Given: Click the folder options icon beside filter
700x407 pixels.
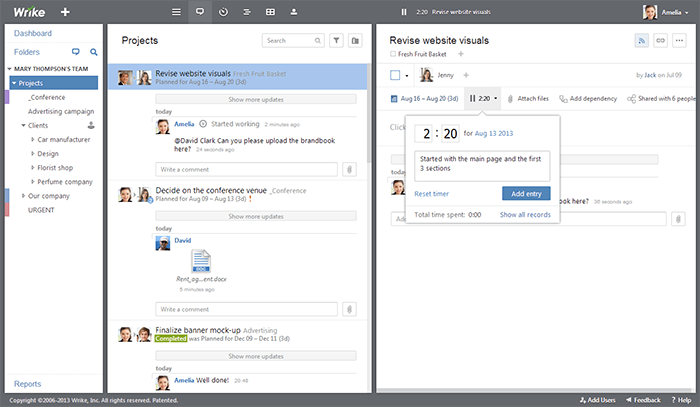Looking at the screenshot, I should [355, 41].
